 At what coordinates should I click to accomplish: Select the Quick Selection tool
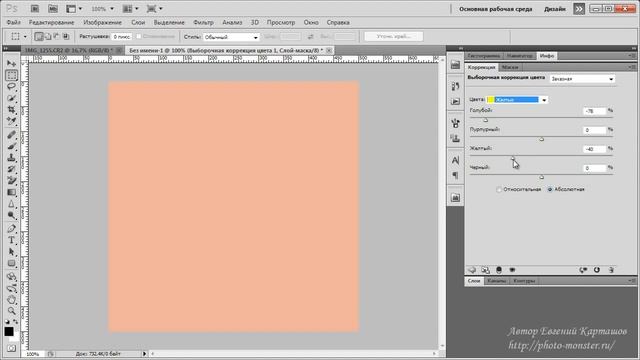coord(11,98)
